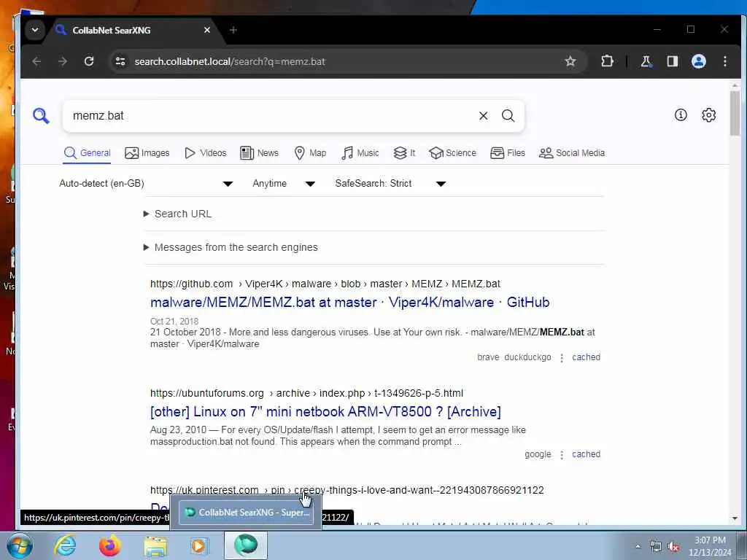Switch to Files category
747x560 pixels.
(x=508, y=153)
